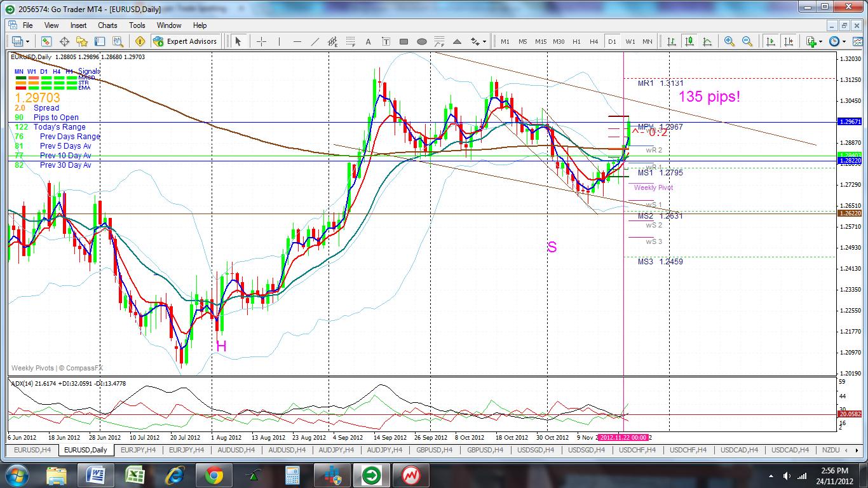The height and width of the screenshot is (488, 868).
Task: Switch to the W1 timeframe
Action: tap(630, 41)
